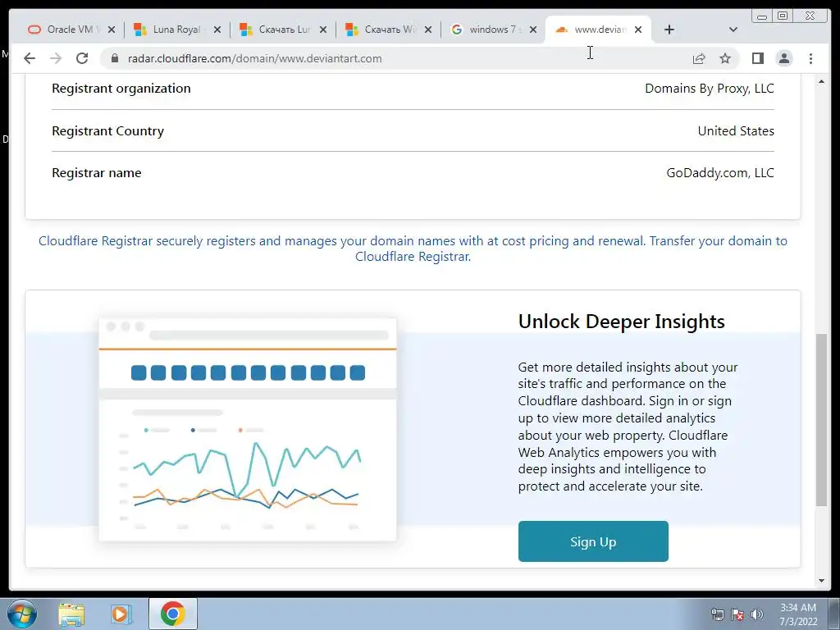This screenshot has height=630, width=840.
Task: Click the forward navigation arrow
Action: click(56, 58)
